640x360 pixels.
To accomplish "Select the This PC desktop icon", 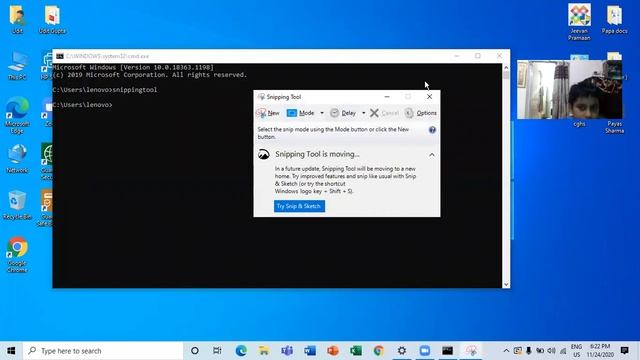I will point(17,65).
